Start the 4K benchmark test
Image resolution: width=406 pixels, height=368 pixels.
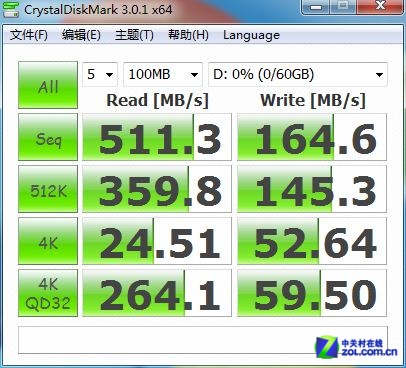pos(48,241)
